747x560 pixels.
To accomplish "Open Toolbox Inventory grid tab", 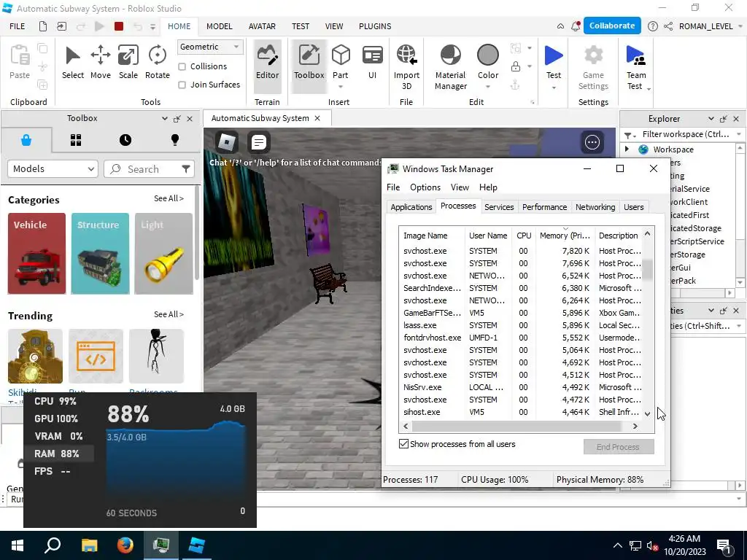I will tap(76, 140).
